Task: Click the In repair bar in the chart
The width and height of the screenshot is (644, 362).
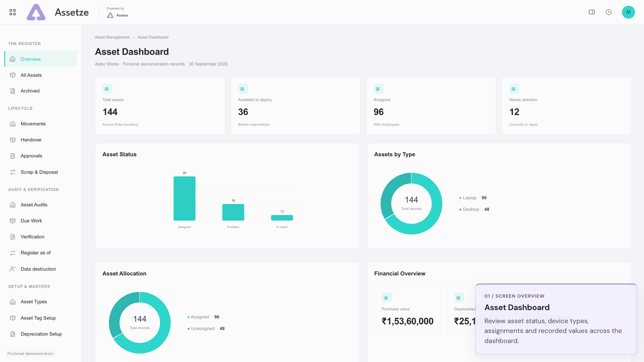Action: click(282, 218)
